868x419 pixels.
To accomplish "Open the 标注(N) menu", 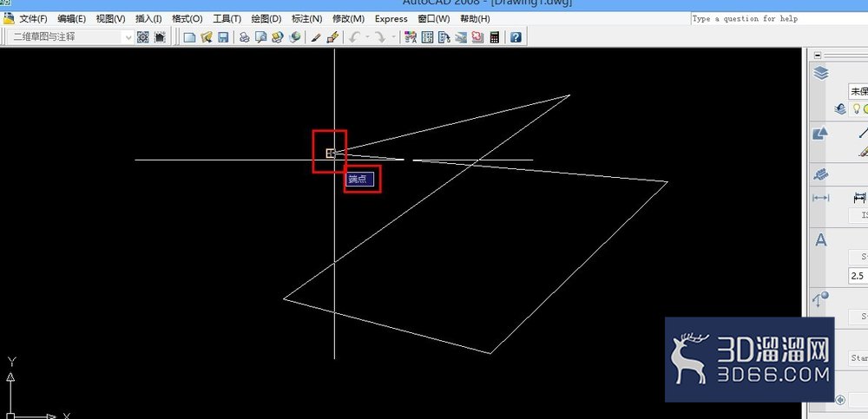I will 306,19.
